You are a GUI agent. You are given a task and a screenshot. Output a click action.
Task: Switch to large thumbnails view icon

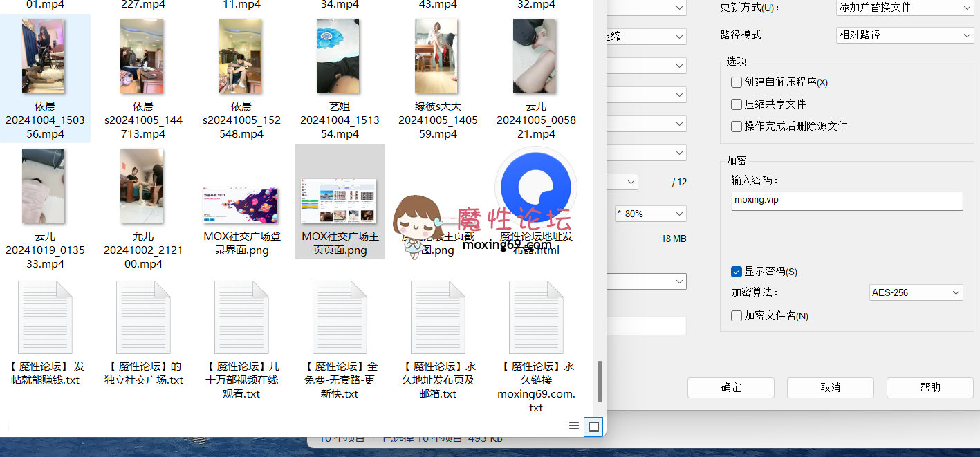(x=593, y=427)
